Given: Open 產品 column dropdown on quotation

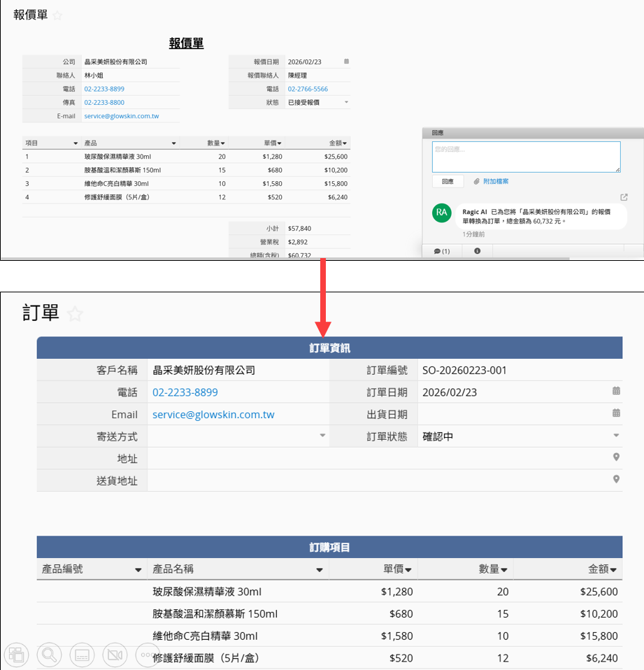Looking at the screenshot, I should coord(174,143).
